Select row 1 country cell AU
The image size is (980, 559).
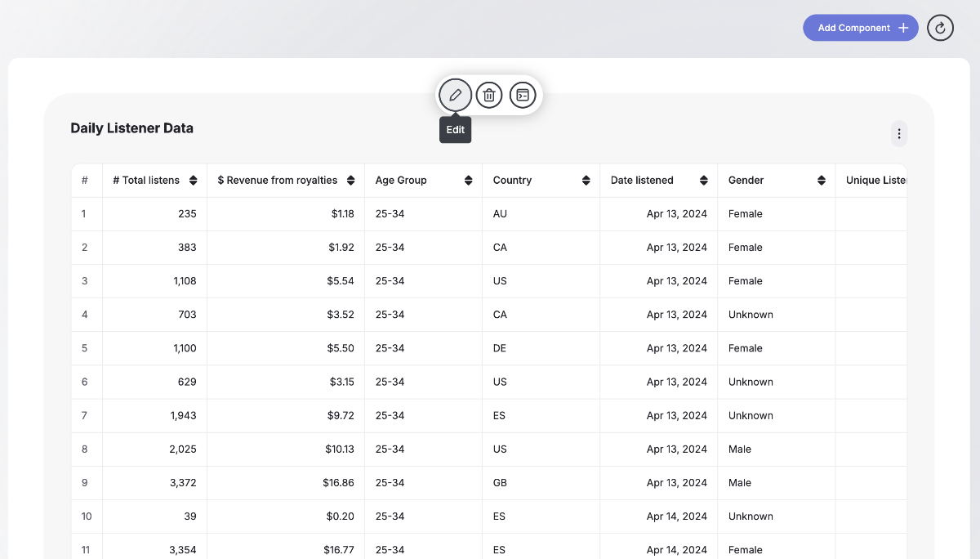[500, 214]
